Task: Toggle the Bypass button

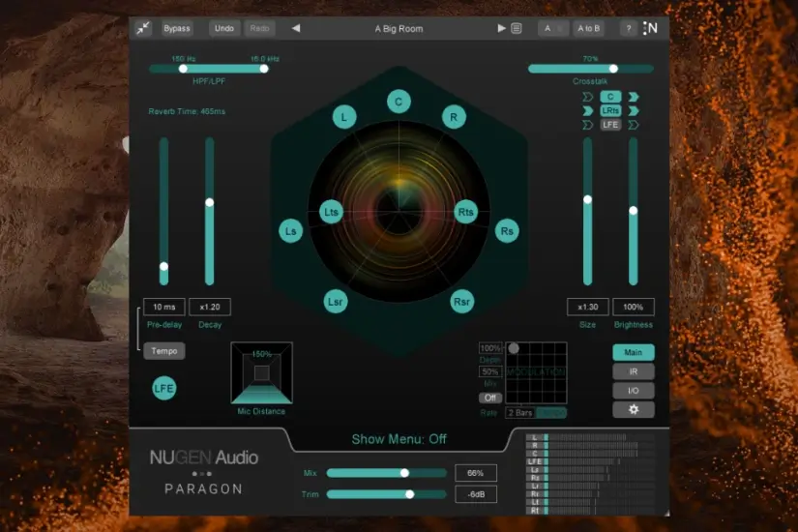Action: (x=177, y=28)
